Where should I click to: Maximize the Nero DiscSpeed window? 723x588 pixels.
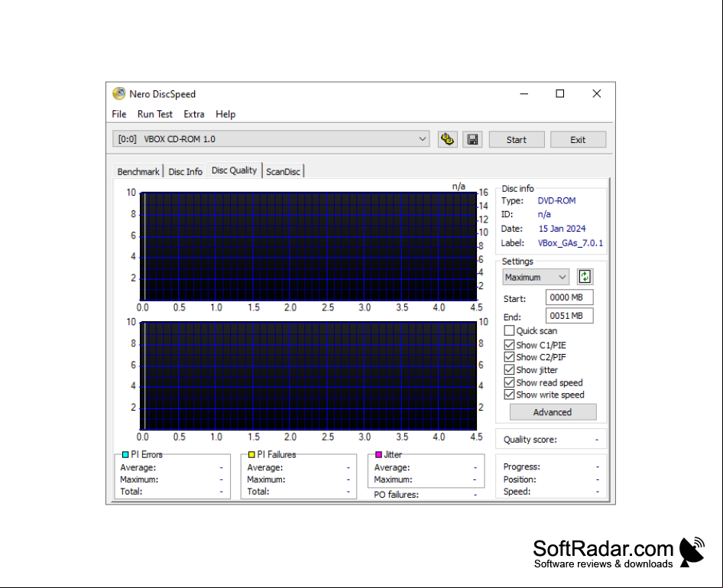click(559, 93)
